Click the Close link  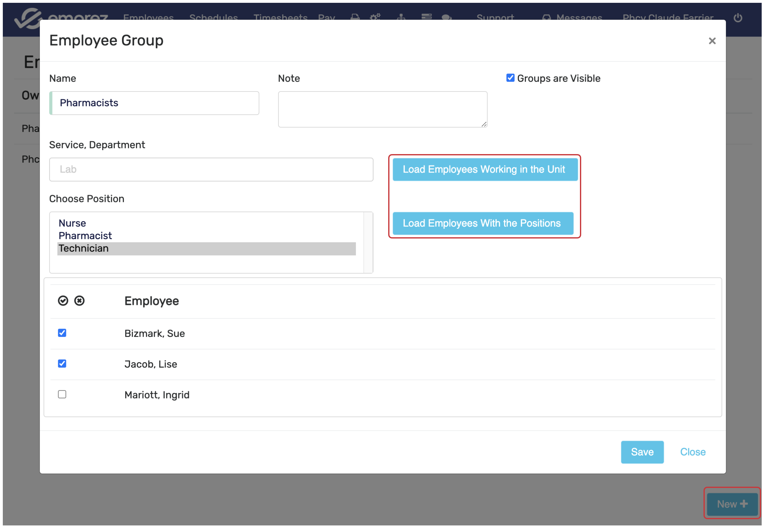click(x=693, y=452)
